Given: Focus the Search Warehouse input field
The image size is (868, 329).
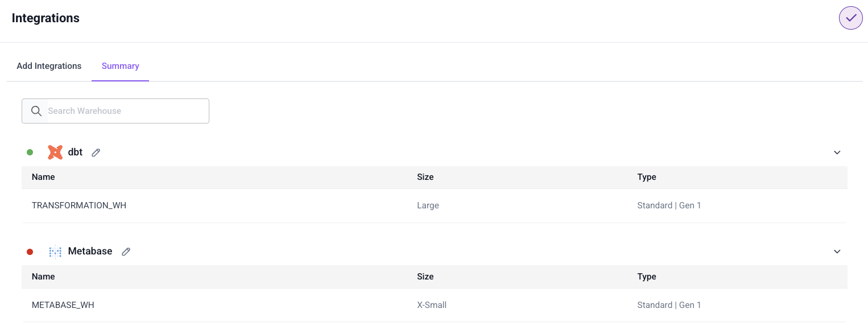Looking at the screenshot, I should pos(125,111).
